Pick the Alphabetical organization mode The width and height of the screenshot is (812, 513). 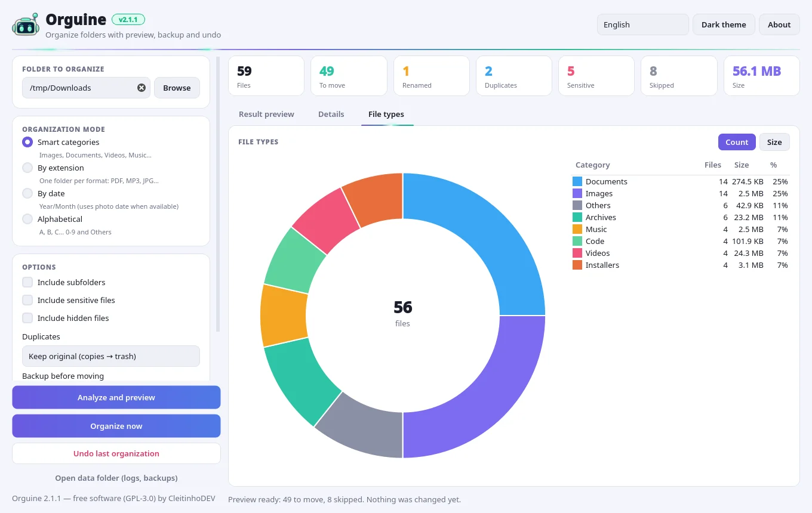[x=27, y=219]
